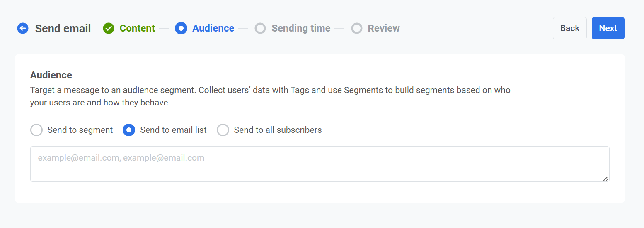The image size is (644, 228).
Task: Jump to the Sending time step label
Action: (301, 28)
